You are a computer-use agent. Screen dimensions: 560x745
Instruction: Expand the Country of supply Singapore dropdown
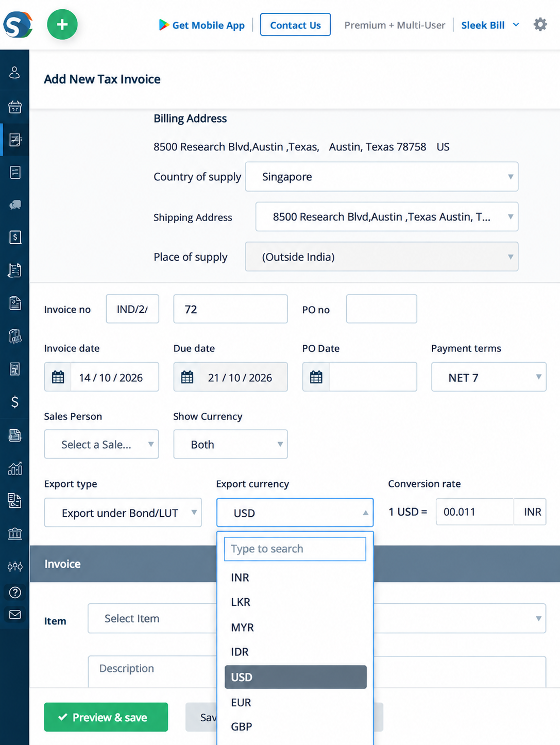click(382, 177)
